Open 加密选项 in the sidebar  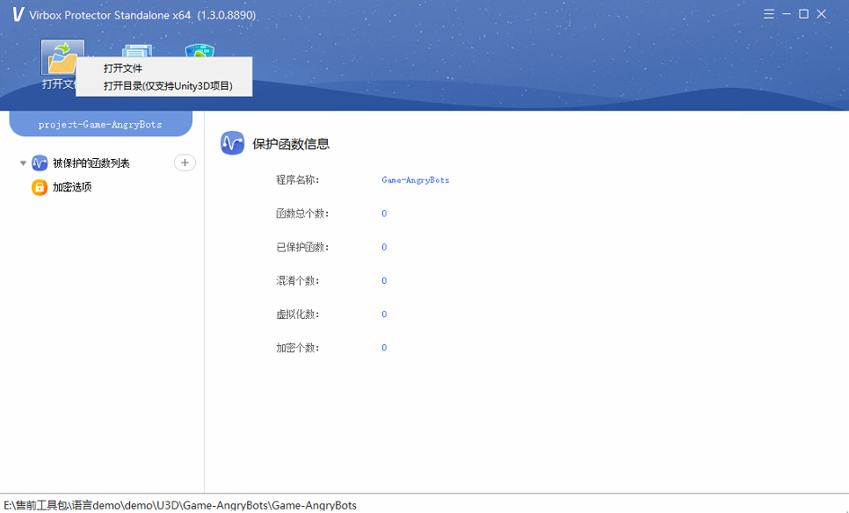(72, 187)
